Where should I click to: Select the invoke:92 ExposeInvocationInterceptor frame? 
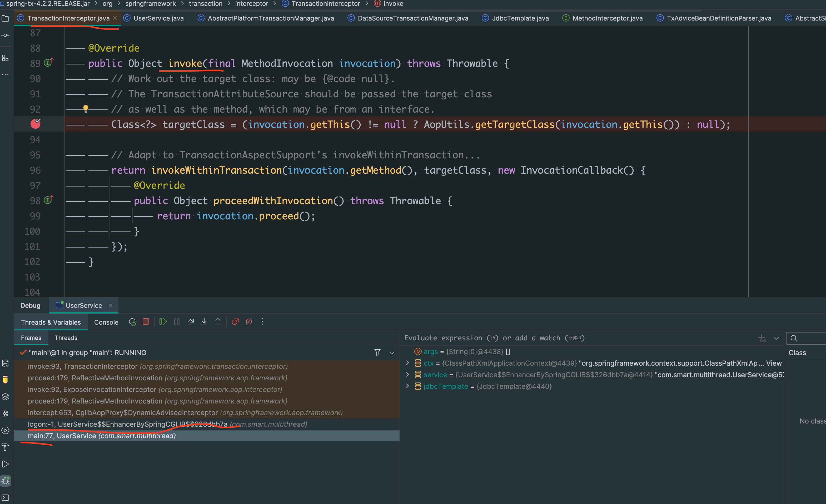pos(207,389)
